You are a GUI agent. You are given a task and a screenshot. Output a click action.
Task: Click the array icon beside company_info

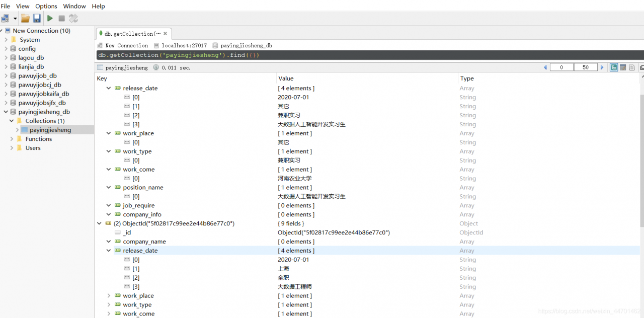pos(118,214)
